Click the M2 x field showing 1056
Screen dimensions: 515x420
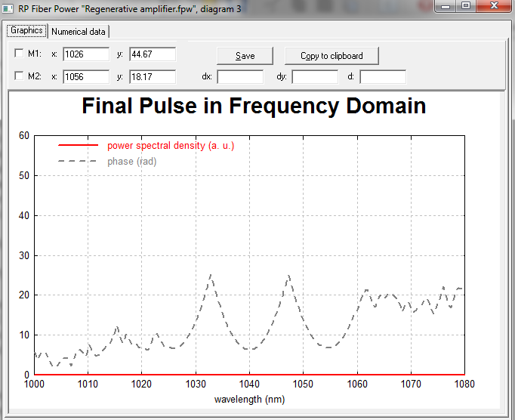(x=86, y=76)
